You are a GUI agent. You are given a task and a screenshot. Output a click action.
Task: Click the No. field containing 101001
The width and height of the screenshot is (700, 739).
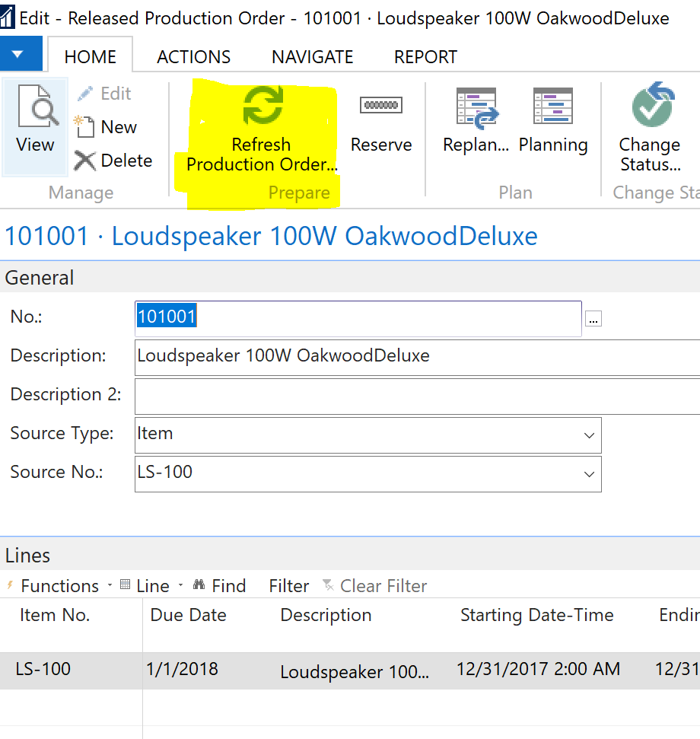[358, 318]
